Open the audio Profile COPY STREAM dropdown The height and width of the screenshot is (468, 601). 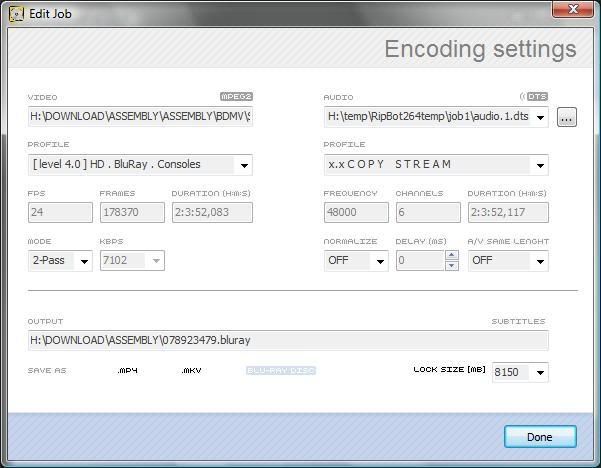coord(540,165)
